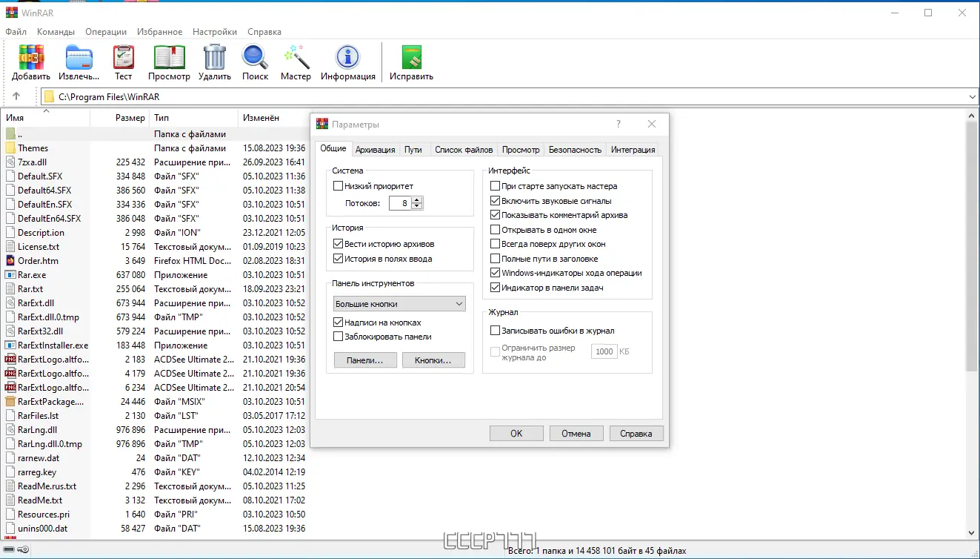Show the Информация (Info) toolbar tool

click(x=347, y=57)
